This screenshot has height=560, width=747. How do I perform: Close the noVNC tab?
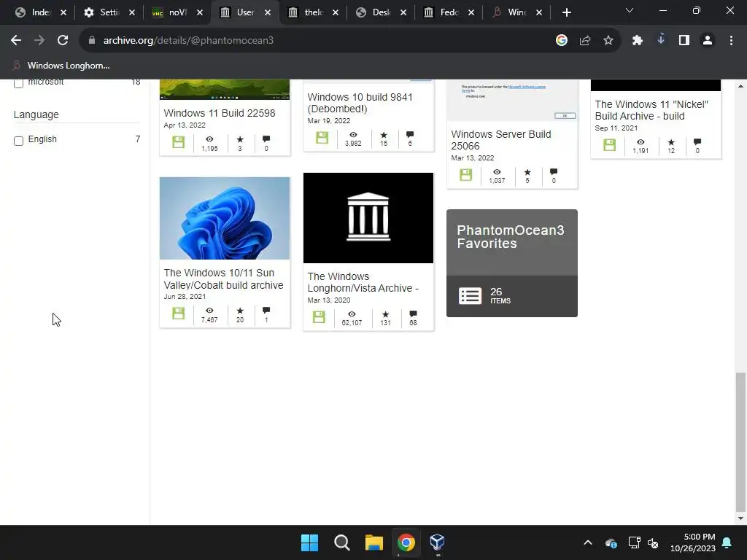(200, 12)
